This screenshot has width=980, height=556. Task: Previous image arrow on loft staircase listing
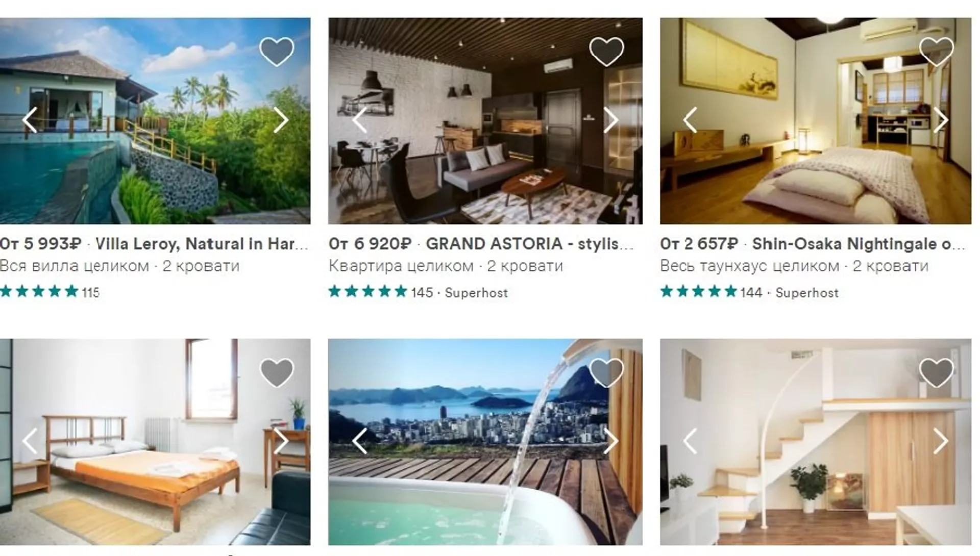click(x=690, y=441)
